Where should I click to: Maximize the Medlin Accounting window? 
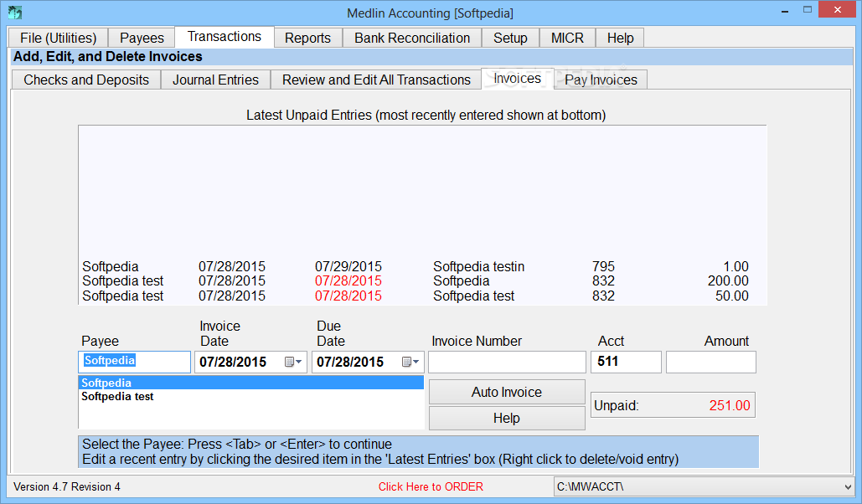click(x=807, y=10)
